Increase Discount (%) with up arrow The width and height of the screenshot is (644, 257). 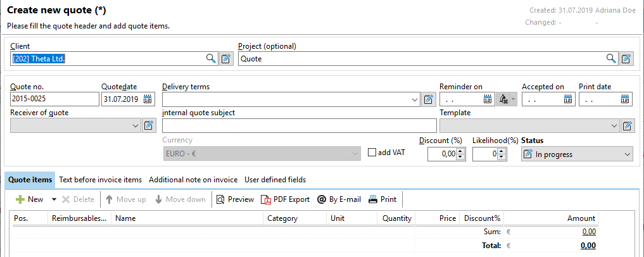tap(460, 151)
